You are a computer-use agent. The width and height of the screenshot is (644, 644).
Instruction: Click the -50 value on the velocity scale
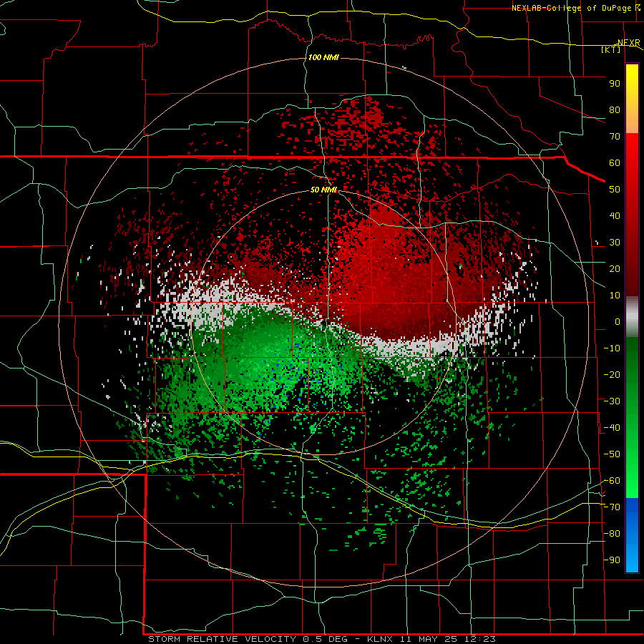click(612, 454)
